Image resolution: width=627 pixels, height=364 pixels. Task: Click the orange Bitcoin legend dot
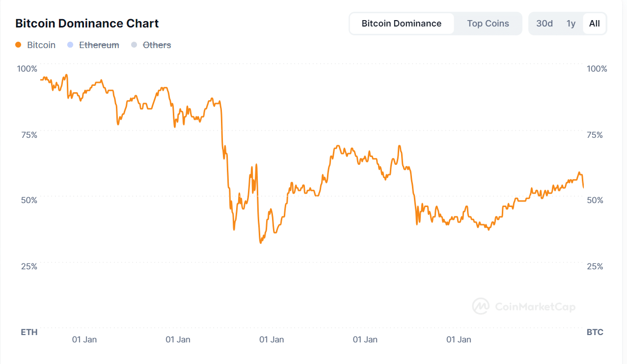tap(19, 45)
